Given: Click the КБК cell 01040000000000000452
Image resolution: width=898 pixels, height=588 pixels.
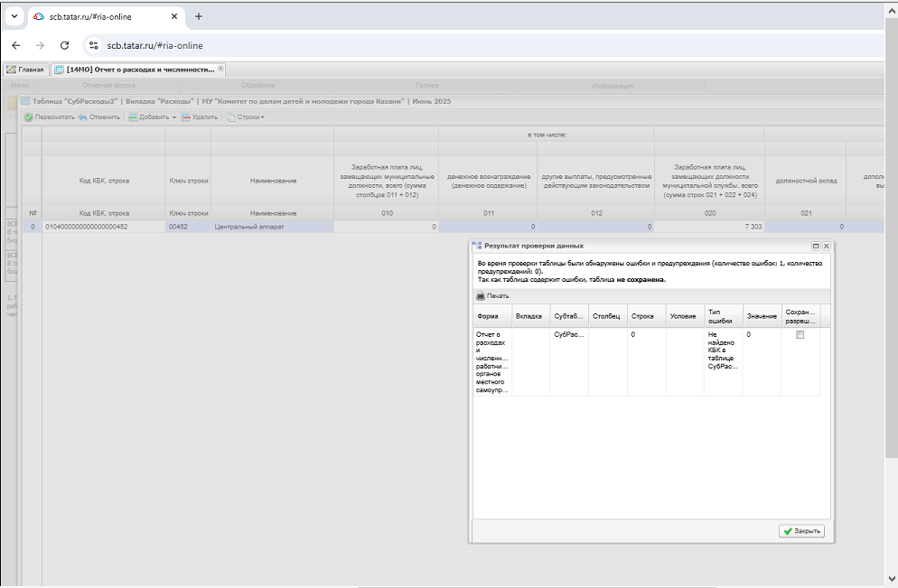Looking at the screenshot, I should pyautogui.click(x=104, y=227).
